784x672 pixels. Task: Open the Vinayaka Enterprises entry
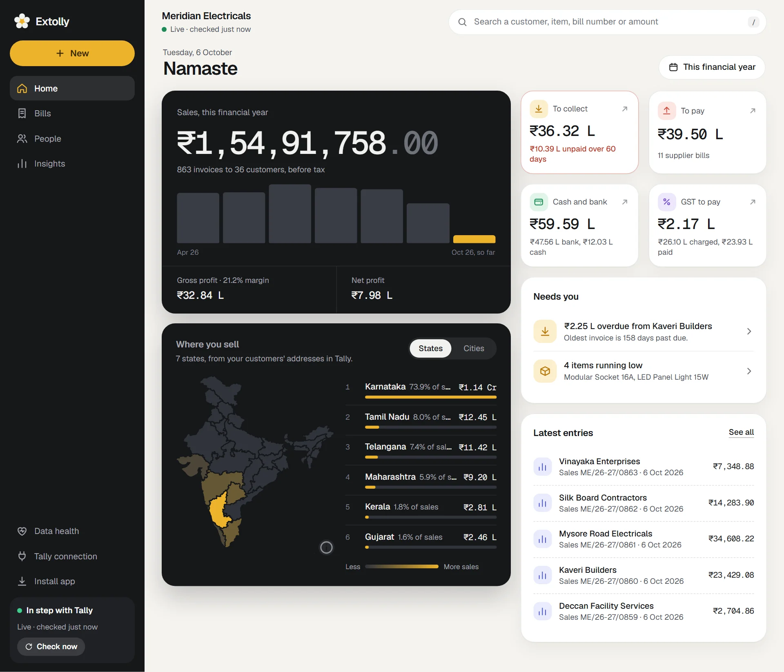pyautogui.click(x=644, y=467)
